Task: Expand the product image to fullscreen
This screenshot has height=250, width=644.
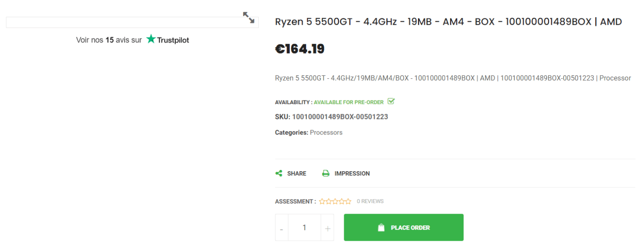Action: (249, 18)
